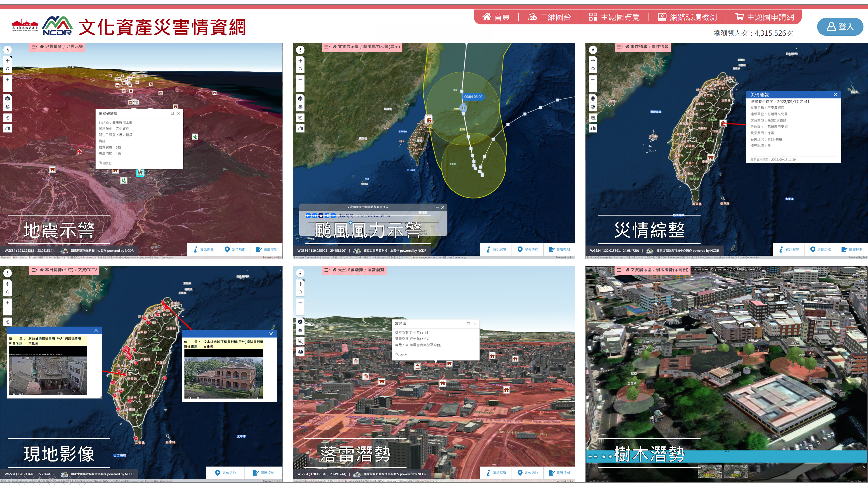Activate rotate mode on the incident report map
This screenshot has width=868, height=488.
(x=593, y=69)
